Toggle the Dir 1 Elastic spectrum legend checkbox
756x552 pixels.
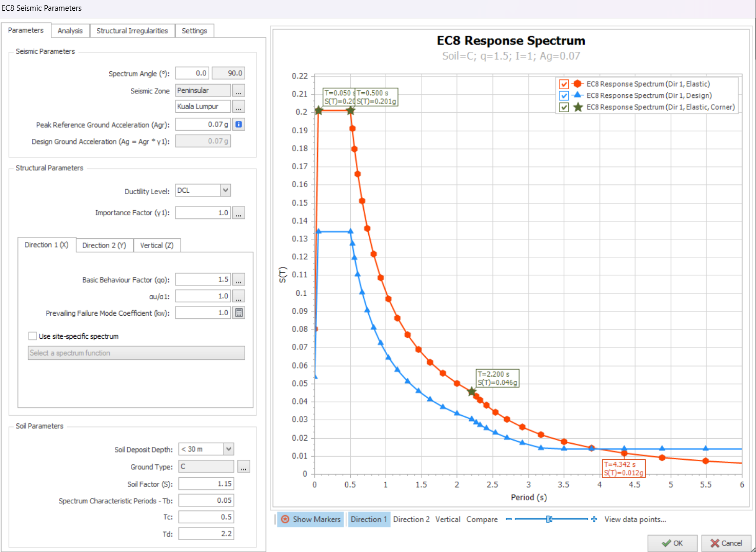pyautogui.click(x=564, y=84)
